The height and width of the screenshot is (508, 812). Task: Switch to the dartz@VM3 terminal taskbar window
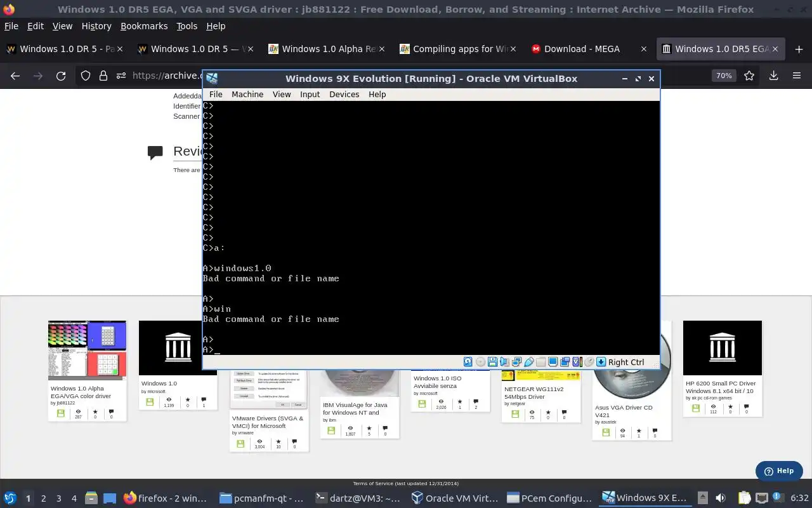point(358,498)
